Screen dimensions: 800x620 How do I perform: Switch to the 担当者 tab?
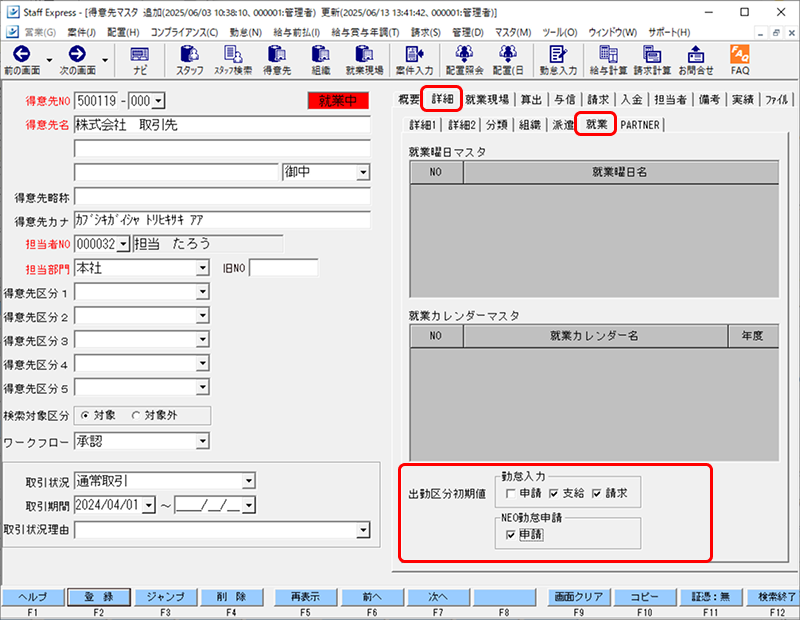click(x=670, y=99)
